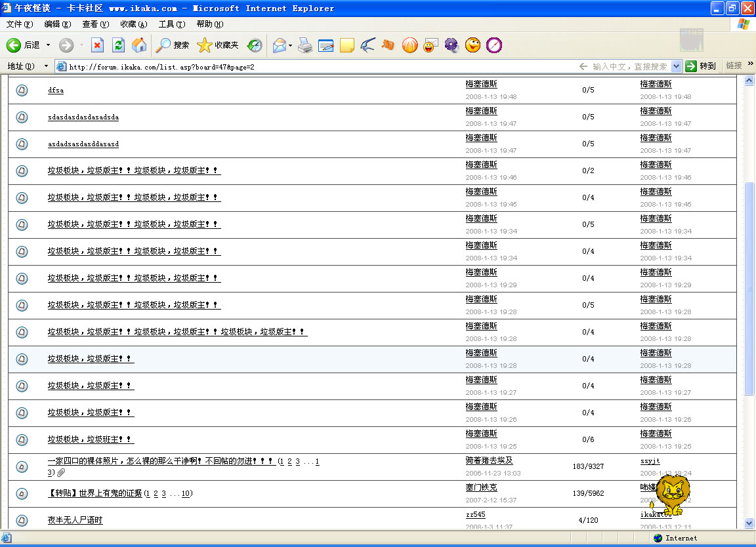
Task: Open the 工具(T) menu
Action: click(172, 24)
